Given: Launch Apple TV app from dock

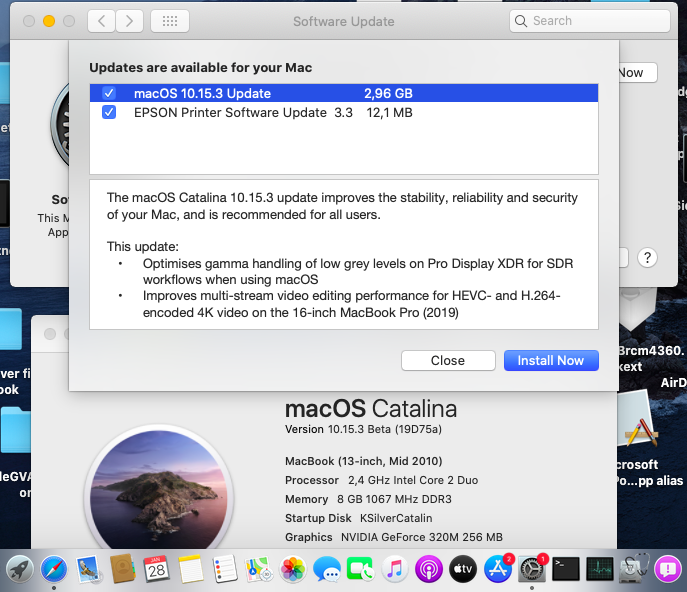Looking at the screenshot, I should click(463, 569).
